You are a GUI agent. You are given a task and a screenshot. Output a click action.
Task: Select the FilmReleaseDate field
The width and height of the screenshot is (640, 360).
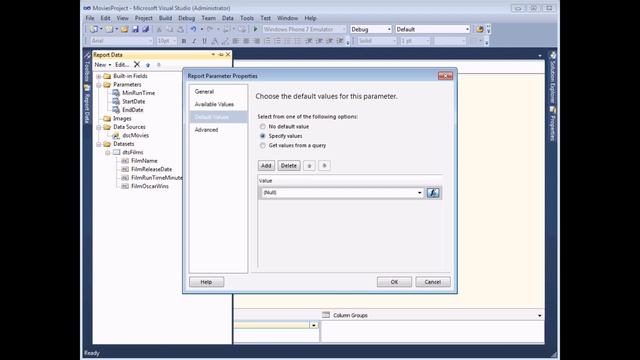(151, 169)
